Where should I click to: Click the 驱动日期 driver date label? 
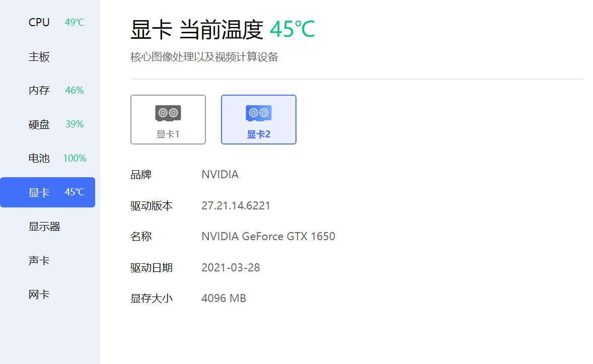pos(152,267)
